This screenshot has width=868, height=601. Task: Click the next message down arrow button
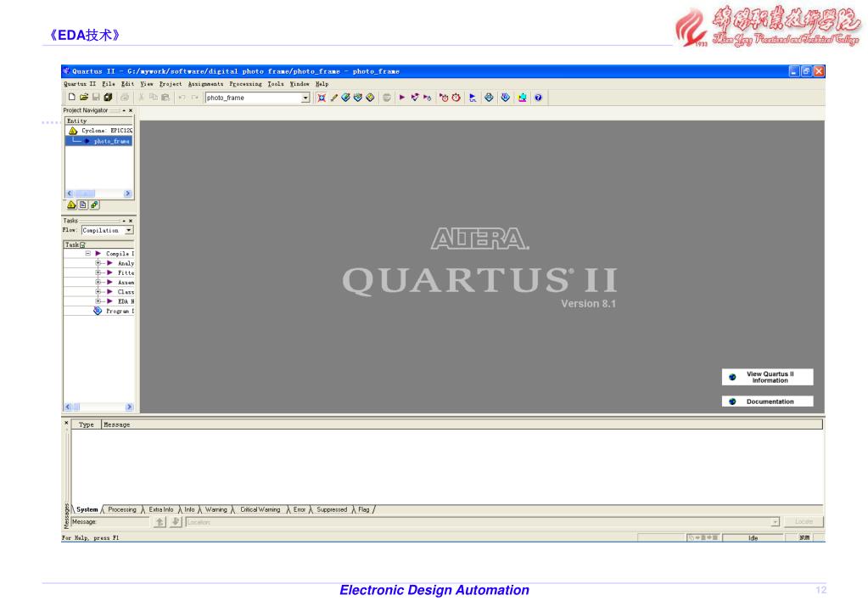[176, 522]
